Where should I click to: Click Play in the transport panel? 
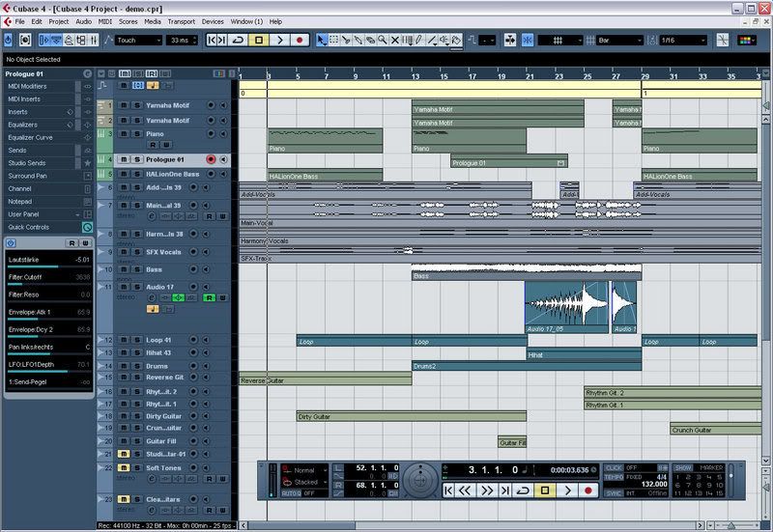pos(567,490)
